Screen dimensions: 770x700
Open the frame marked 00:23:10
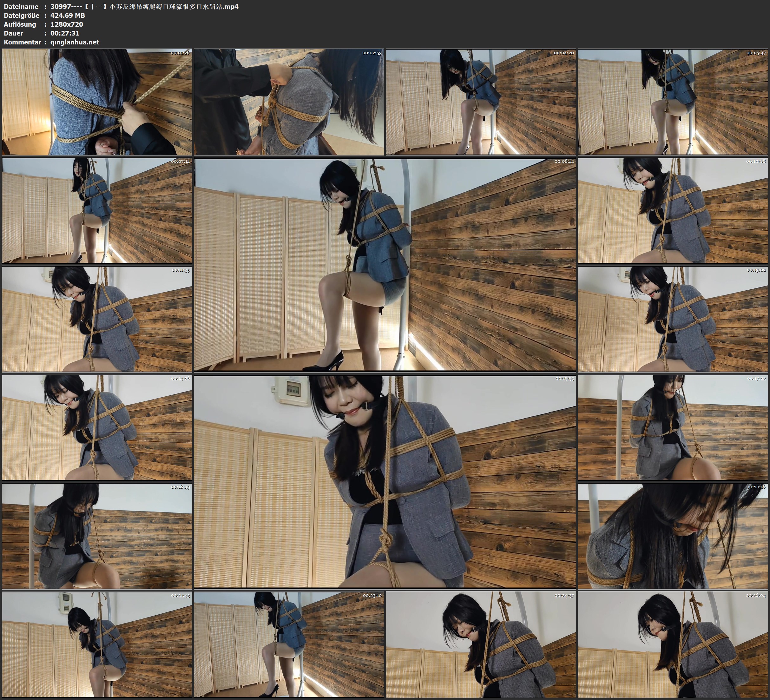click(x=289, y=644)
